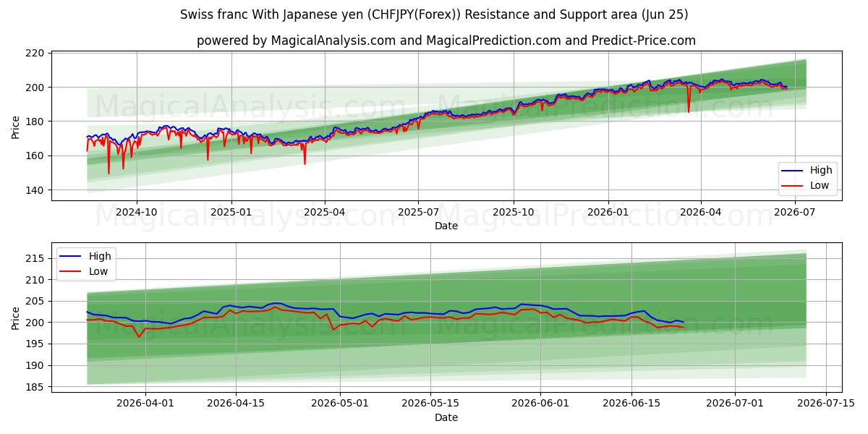
Task: Click the 185 price tick of lower chart
Action: click(36, 387)
